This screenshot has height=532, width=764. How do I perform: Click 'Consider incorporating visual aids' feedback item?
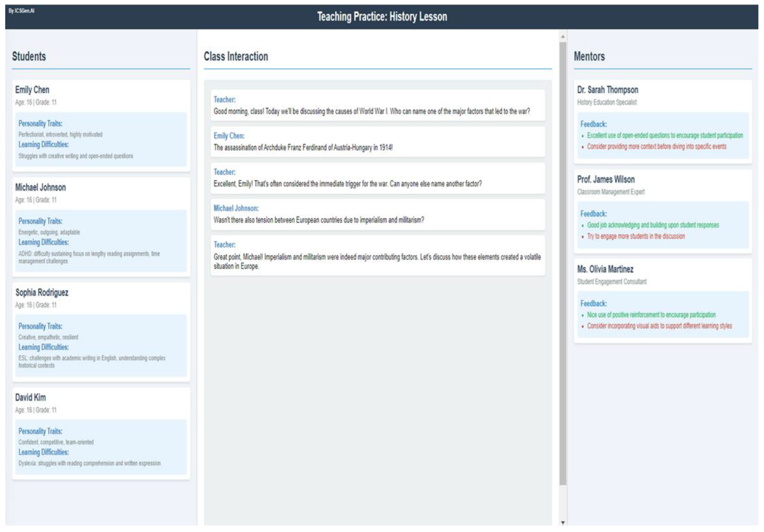(x=659, y=326)
